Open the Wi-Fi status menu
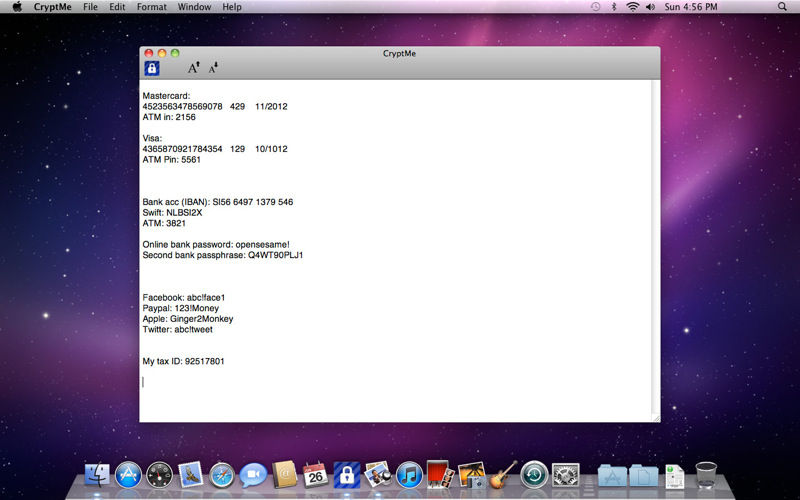Screen dimensions: 800x500 coord(633,7)
